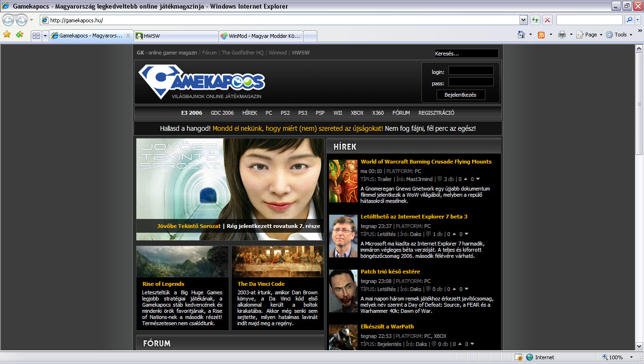Vote down the World of Warcraft news
The height and width of the screenshot is (364, 644).
coord(478,179)
